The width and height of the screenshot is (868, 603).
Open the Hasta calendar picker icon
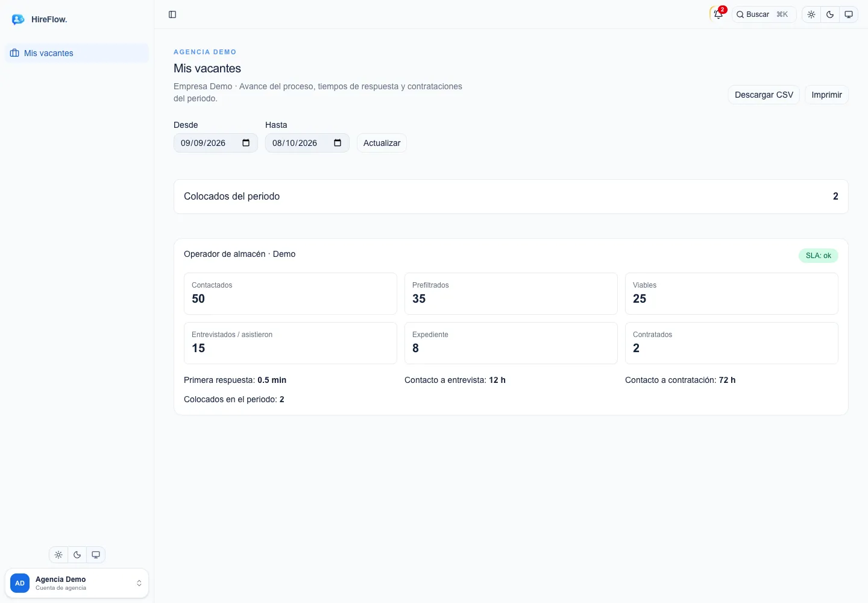click(338, 143)
